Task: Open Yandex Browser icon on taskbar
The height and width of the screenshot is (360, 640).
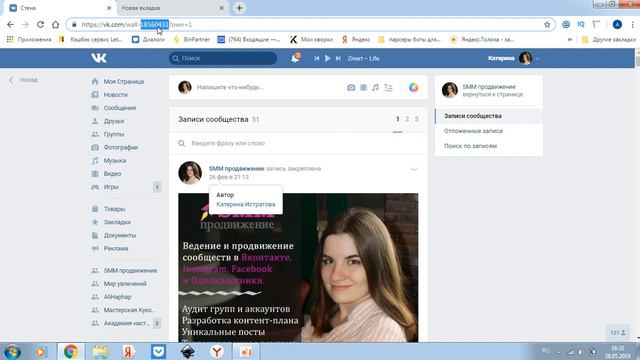Action: pyautogui.click(x=217, y=351)
